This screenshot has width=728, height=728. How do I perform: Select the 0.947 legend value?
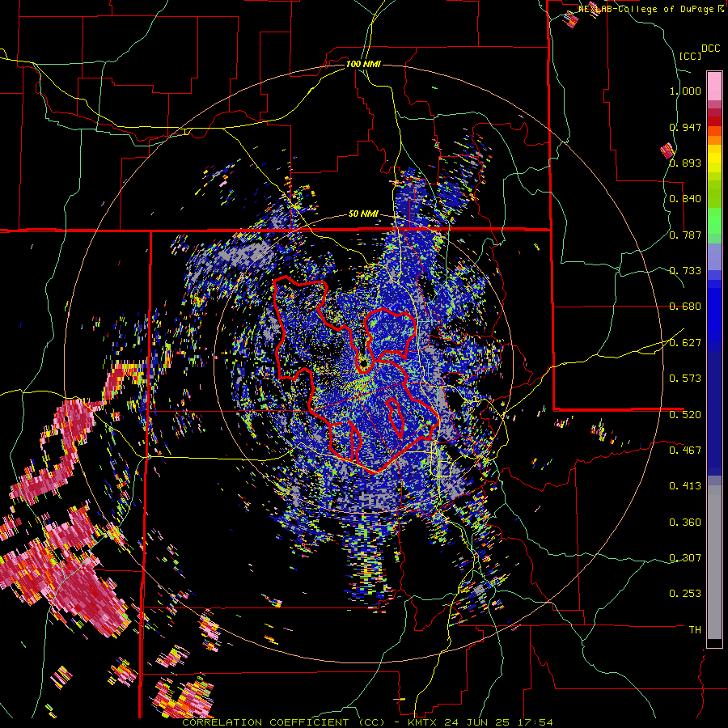pyautogui.click(x=685, y=127)
